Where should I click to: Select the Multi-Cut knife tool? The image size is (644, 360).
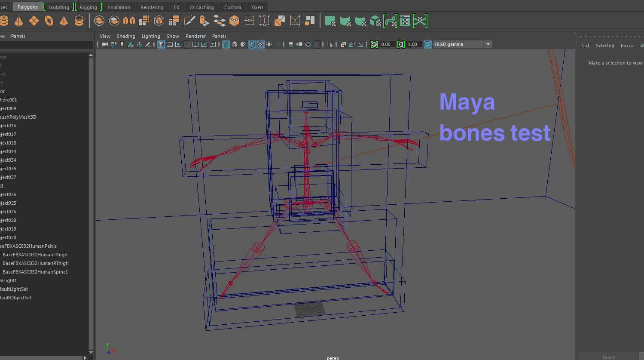pos(189,21)
